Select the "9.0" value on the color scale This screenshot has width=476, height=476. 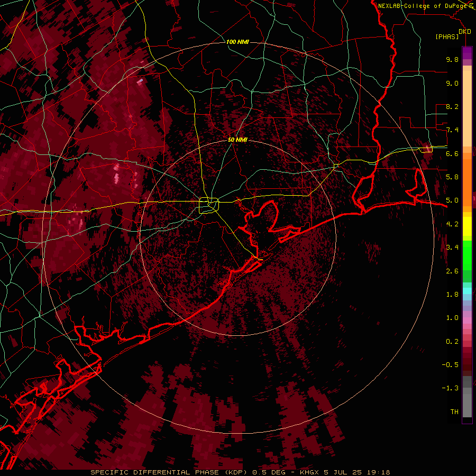click(452, 83)
